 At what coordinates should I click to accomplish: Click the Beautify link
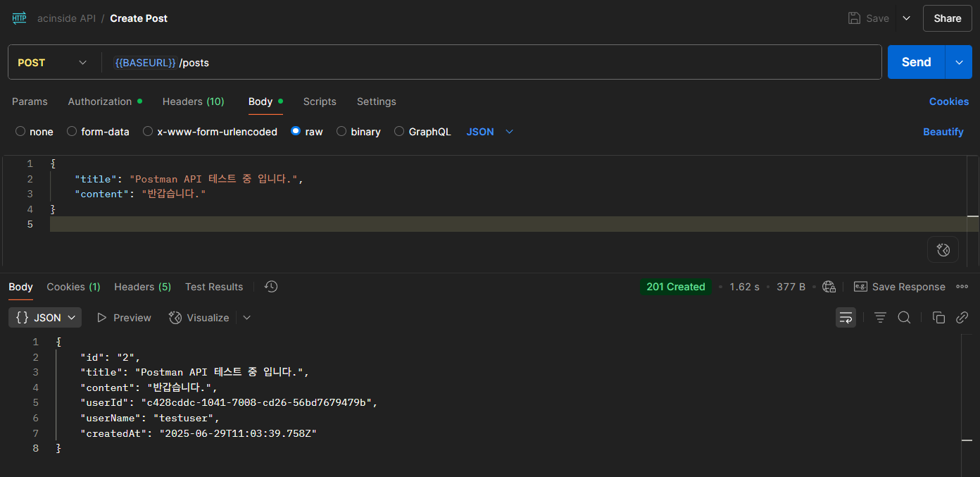[x=943, y=132]
